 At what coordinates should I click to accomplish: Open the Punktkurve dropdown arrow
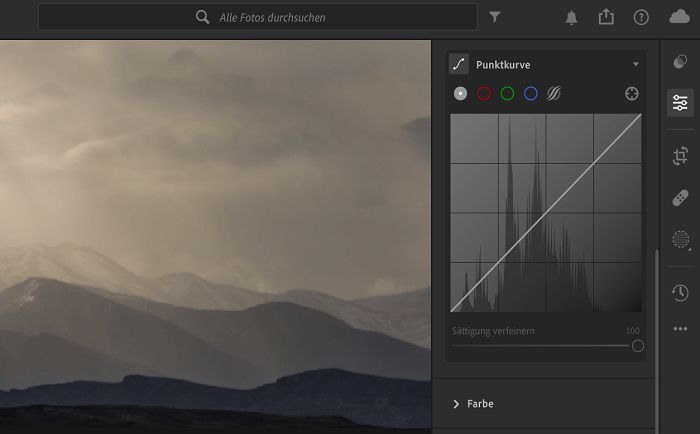636,64
